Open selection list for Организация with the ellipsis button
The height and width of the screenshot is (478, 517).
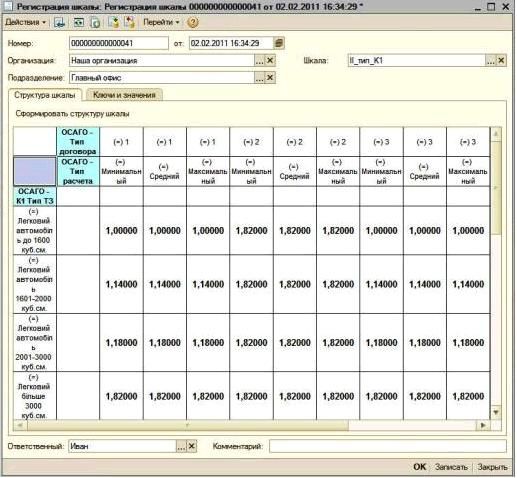pos(260,60)
